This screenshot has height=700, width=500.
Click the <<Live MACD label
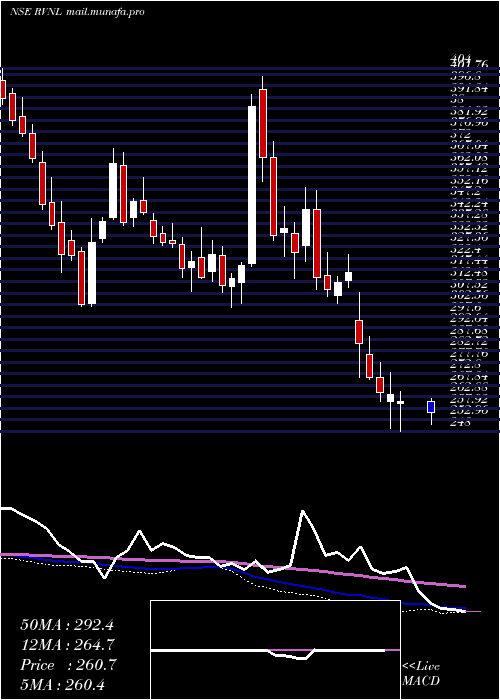point(421,674)
